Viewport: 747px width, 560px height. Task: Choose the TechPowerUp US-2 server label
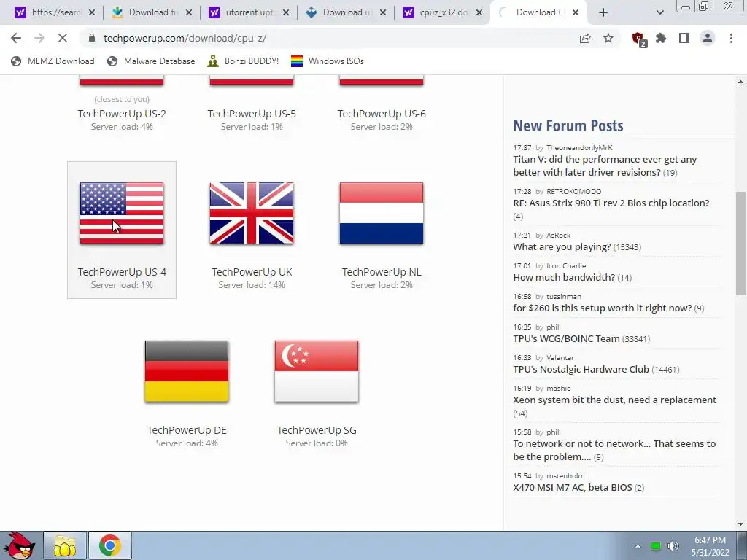(x=122, y=114)
